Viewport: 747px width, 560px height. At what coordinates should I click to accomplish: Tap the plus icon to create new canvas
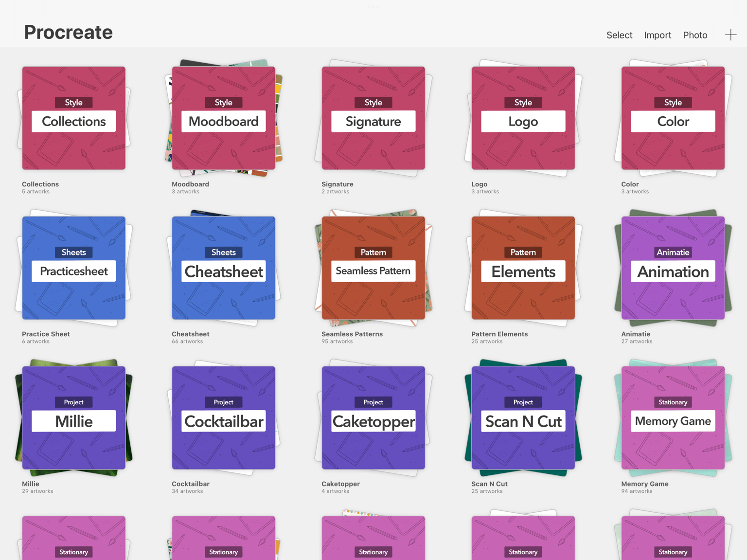pos(730,35)
